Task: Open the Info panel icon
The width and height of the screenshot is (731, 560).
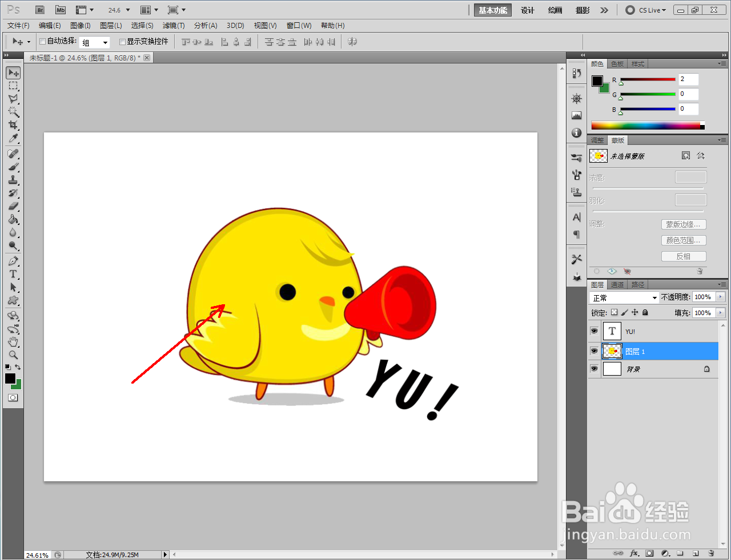Action: [x=576, y=132]
